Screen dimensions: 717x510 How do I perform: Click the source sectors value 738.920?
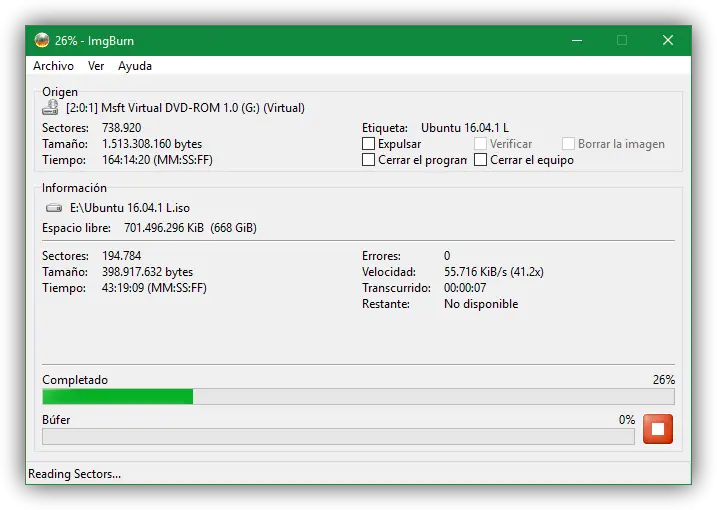122,128
